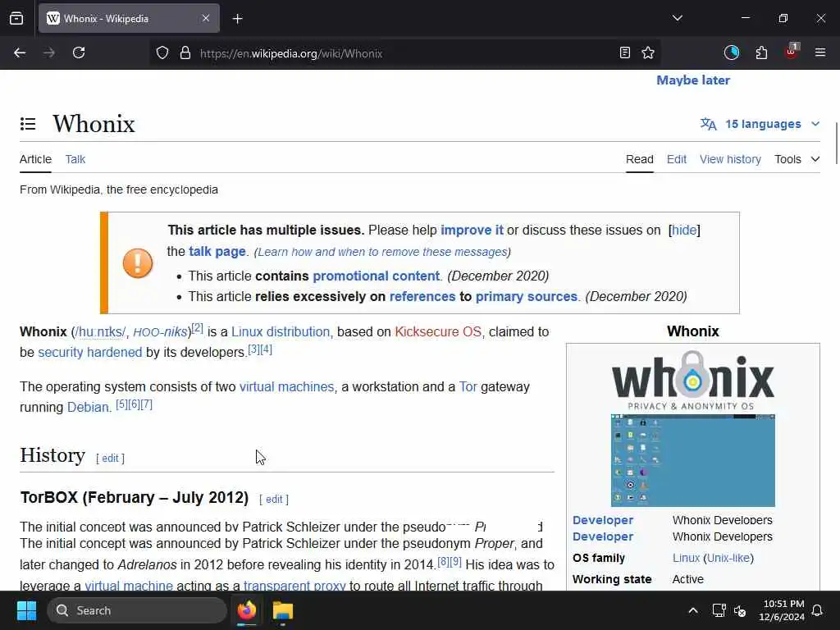The height and width of the screenshot is (630, 840).
Task: Open the View history tab
Action: coord(730,160)
